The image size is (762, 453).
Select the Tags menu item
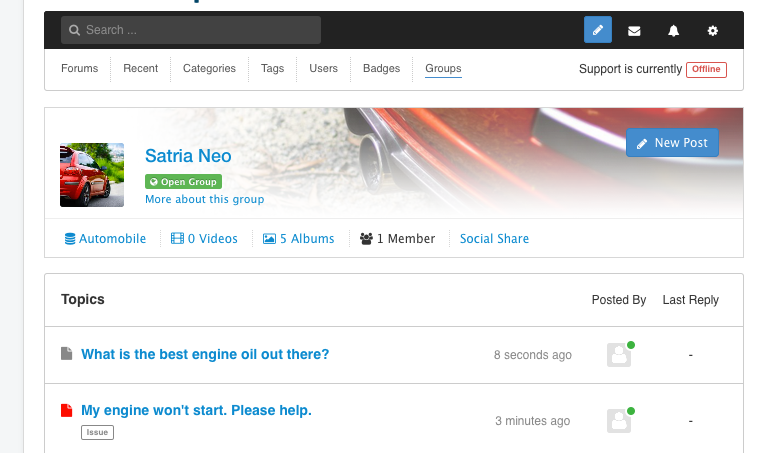(x=272, y=69)
